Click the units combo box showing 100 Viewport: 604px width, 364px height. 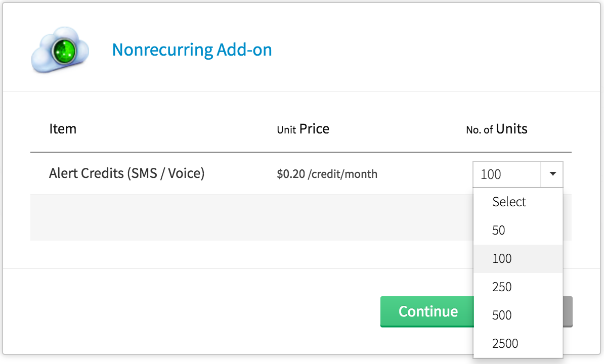point(507,174)
